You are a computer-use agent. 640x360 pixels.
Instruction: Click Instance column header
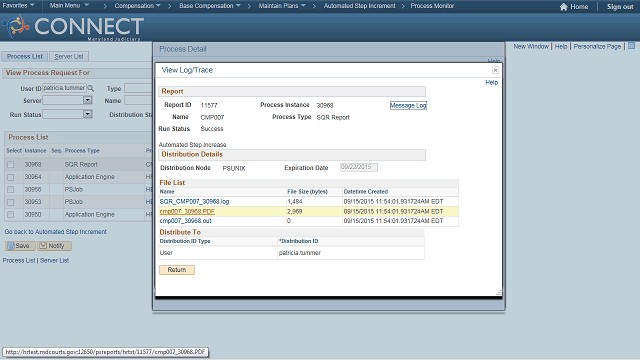pos(36,151)
